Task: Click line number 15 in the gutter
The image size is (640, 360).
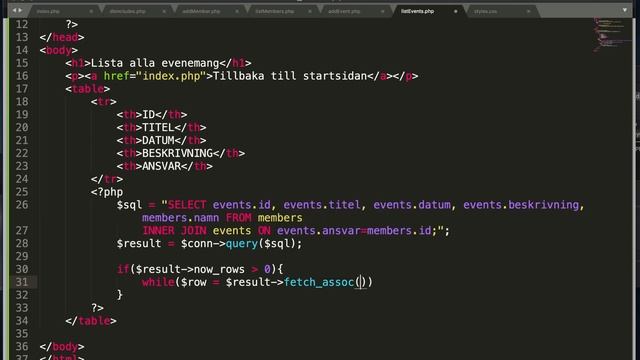Action: coord(22,63)
